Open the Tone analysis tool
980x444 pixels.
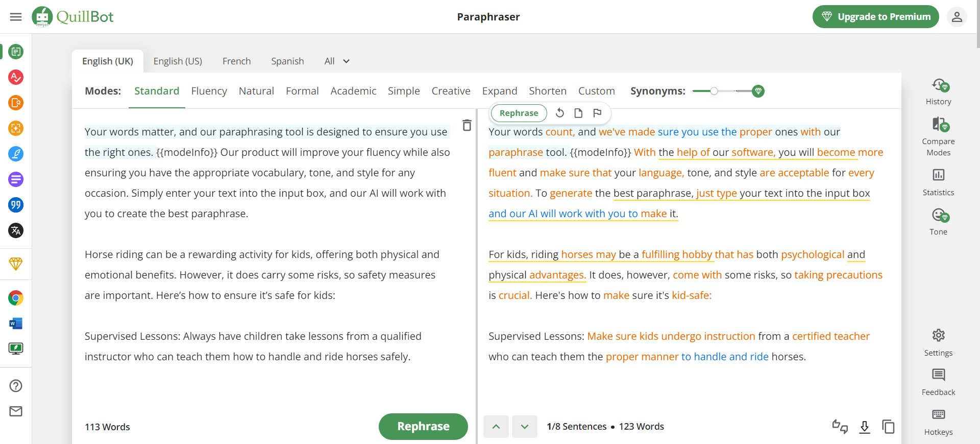(938, 221)
